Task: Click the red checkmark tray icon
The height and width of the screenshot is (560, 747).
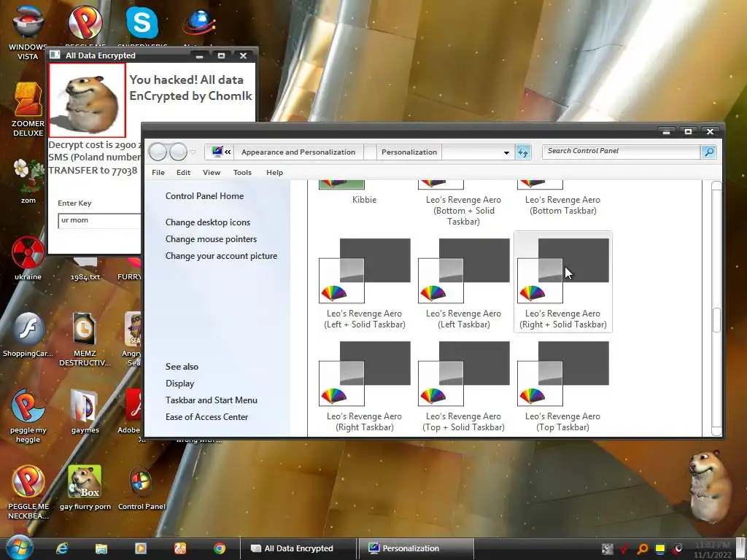Action: 624,549
